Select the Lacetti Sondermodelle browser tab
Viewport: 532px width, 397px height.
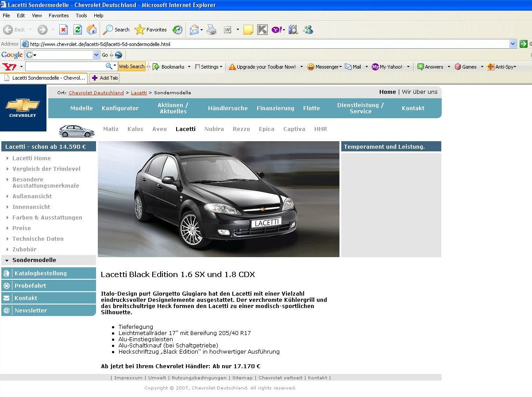click(45, 78)
